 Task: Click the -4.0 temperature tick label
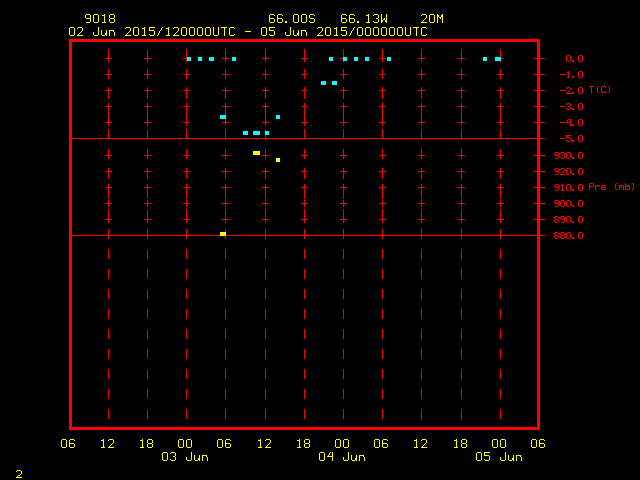point(571,123)
